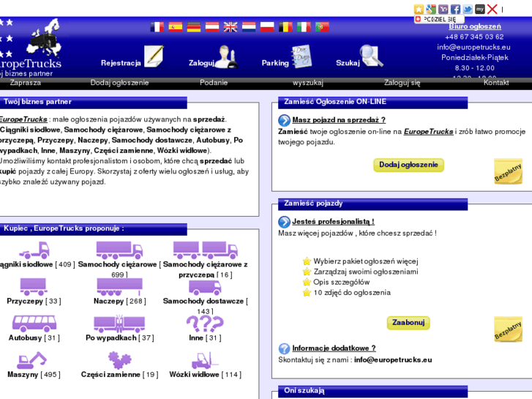Click Bezpłatny note beside Dodaj ogłoszenie

tap(508, 171)
